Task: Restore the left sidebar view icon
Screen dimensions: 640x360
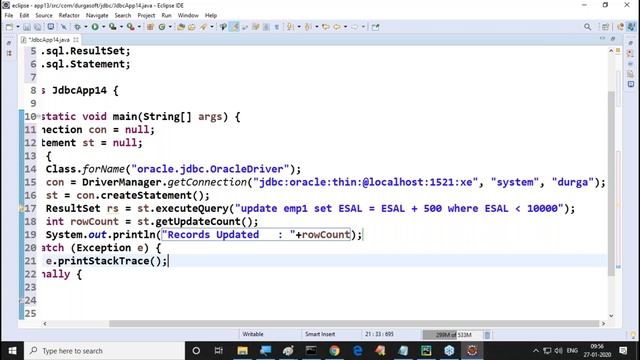Action: click(9, 43)
